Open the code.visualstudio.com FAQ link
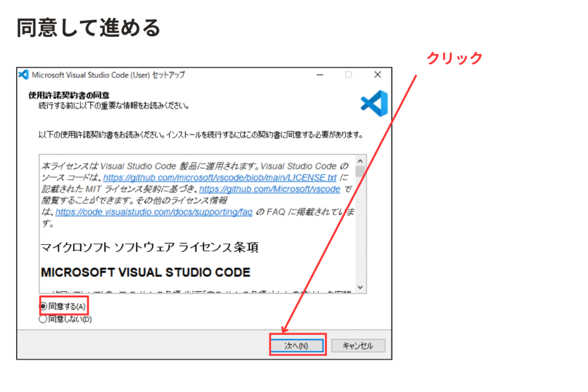The height and width of the screenshot is (392, 588). coord(154,212)
